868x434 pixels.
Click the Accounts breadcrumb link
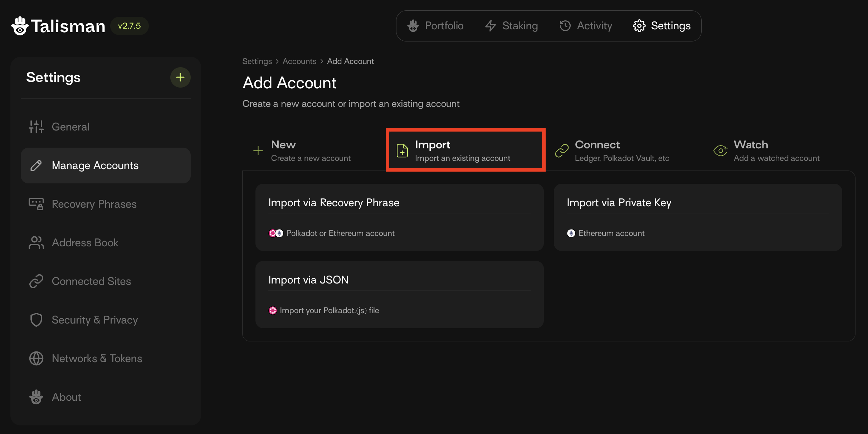tap(299, 61)
